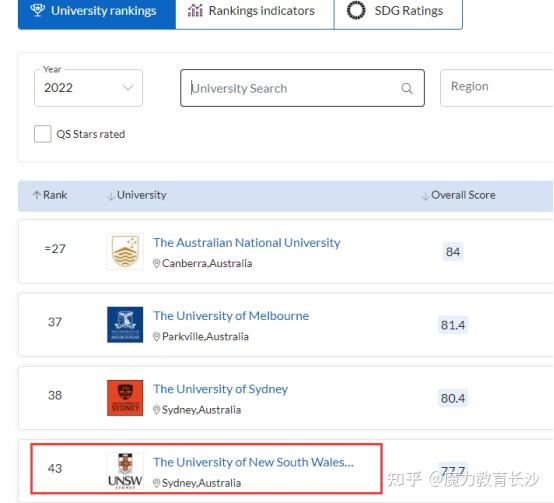This screenshot has height=503, width=554.
Task: Click the 80.4 overall score value
Action: (x=453, y=398)
